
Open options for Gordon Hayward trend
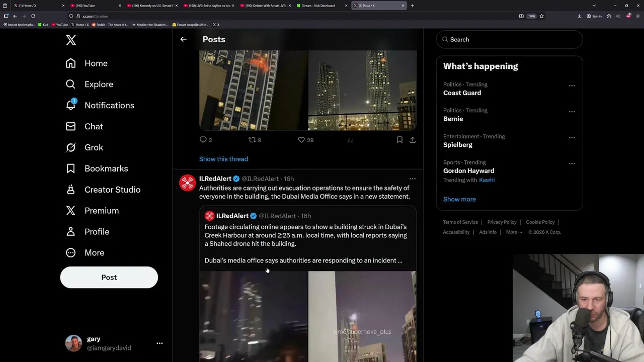pyautogui.click(x=572, y=164)
